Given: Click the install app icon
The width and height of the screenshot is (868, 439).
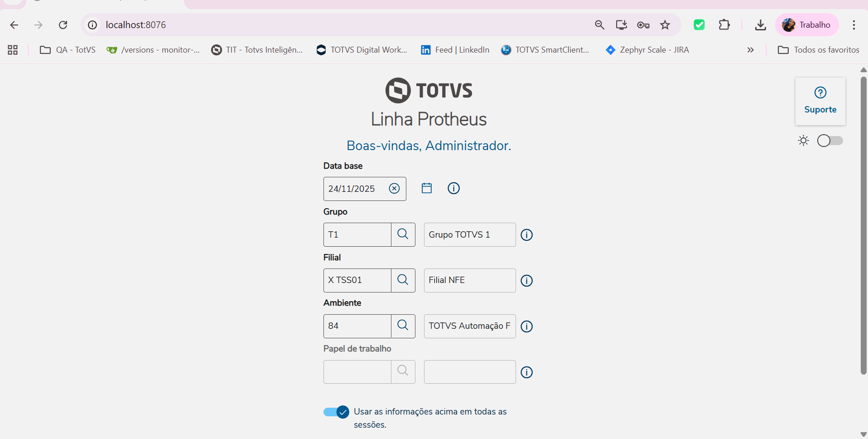Looking at the screenshot, I should (621, 25).
